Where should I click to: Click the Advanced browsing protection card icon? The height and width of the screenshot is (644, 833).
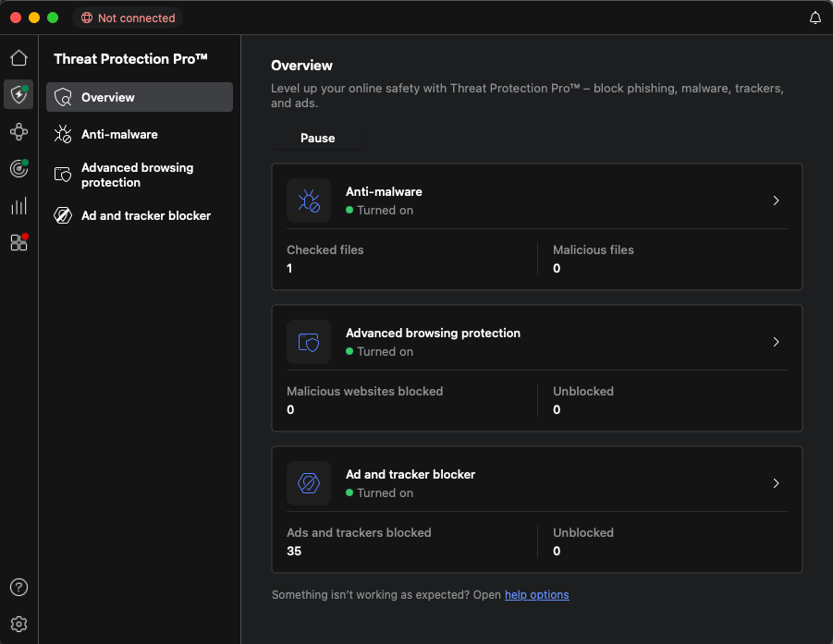coord(309,342)
